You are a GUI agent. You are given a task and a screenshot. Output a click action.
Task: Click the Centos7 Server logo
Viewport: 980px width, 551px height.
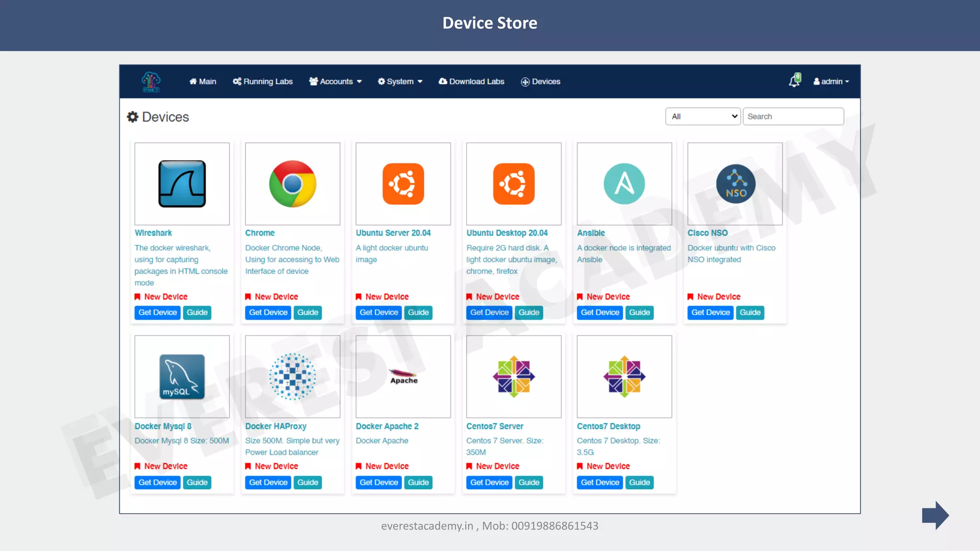click(513, 377)
